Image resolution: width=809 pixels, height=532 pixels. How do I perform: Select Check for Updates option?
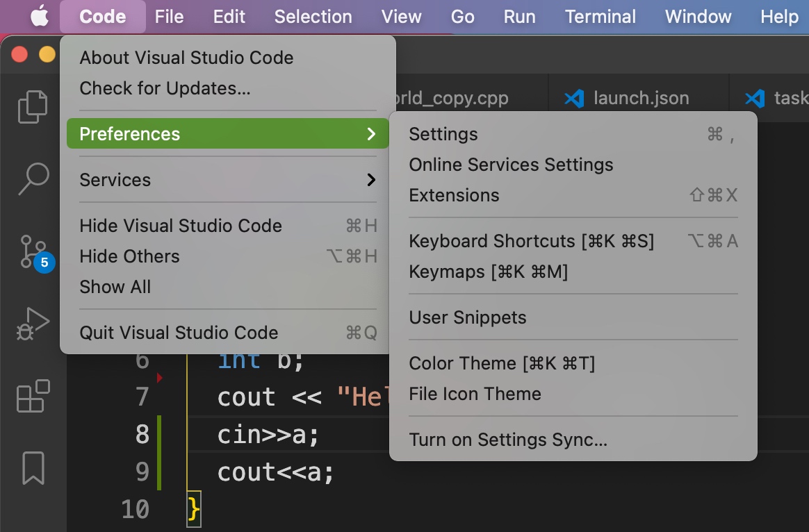165,88
